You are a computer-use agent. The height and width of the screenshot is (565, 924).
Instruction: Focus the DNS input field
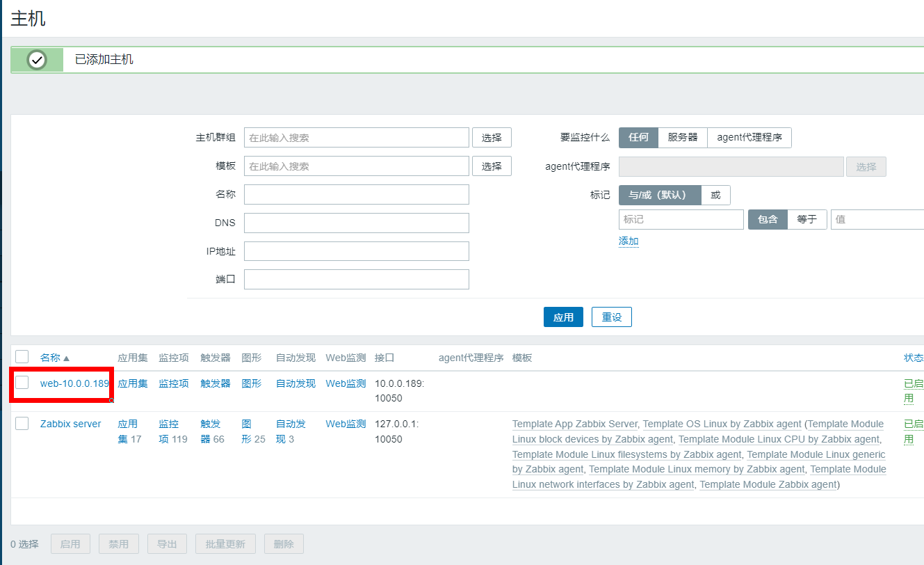pos(357,223)
